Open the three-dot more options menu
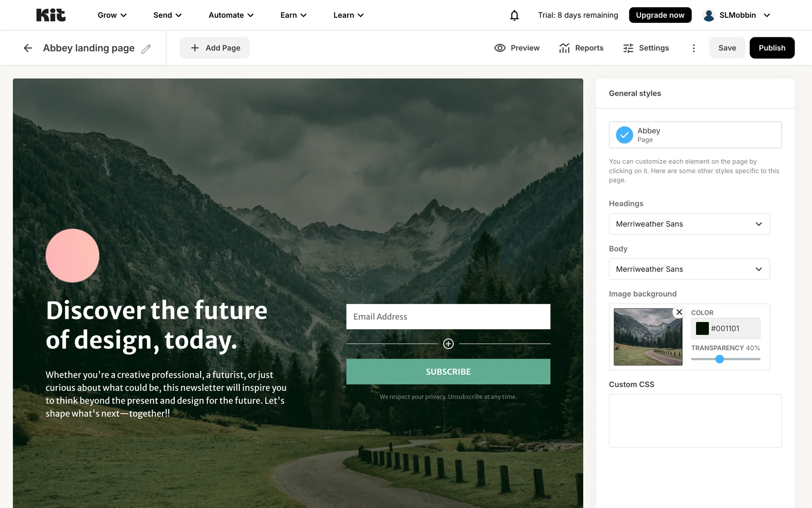 (x=694, y=48)
